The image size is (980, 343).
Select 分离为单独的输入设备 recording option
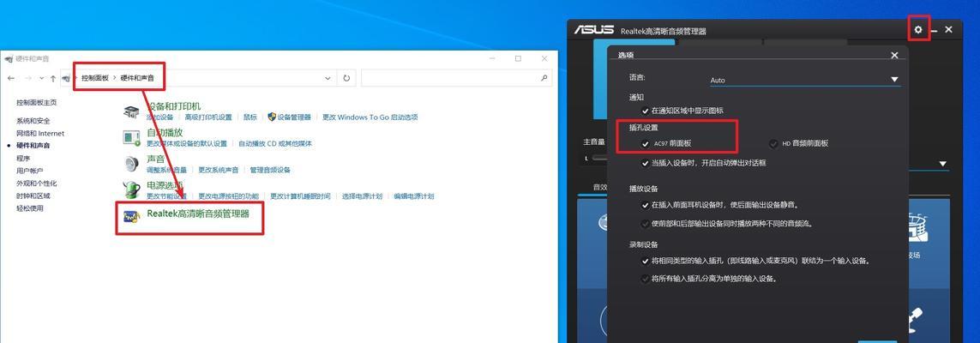point(646,279)
